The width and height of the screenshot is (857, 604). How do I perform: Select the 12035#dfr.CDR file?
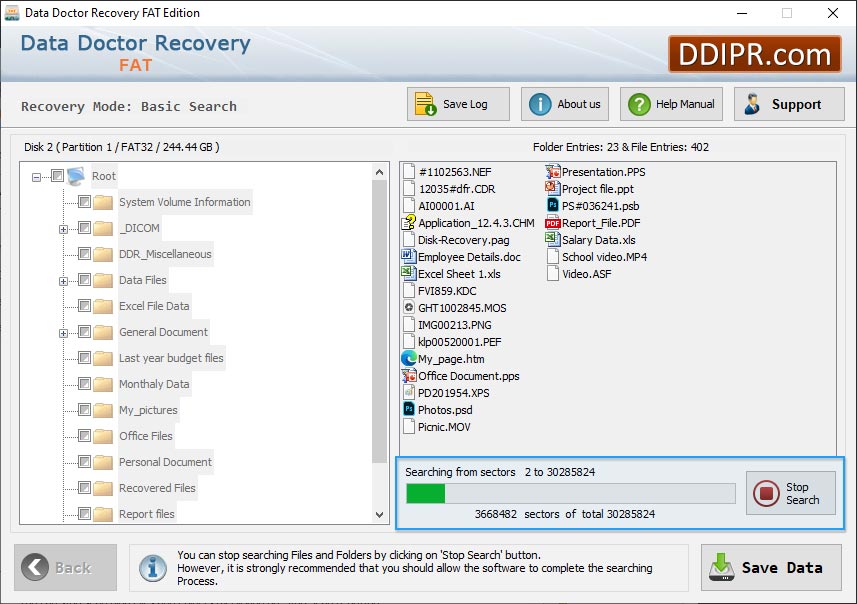click(x=449, y=189)
